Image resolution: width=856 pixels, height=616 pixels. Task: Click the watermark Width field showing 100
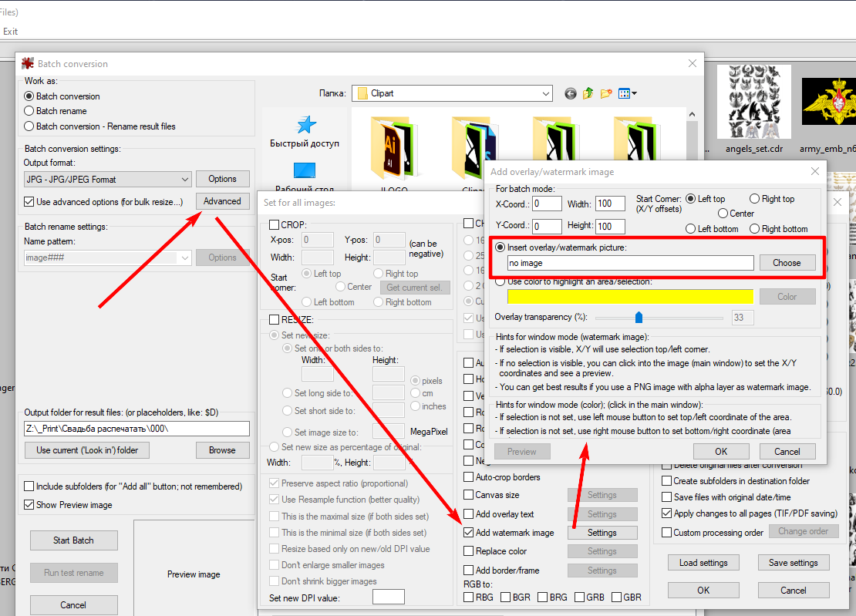click(610, 204)
